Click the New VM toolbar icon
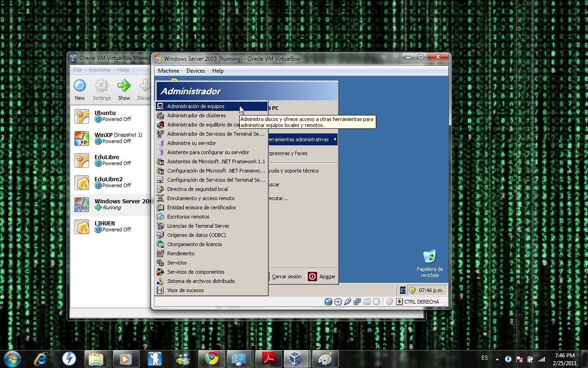The image size is (588, 368). 80,86
